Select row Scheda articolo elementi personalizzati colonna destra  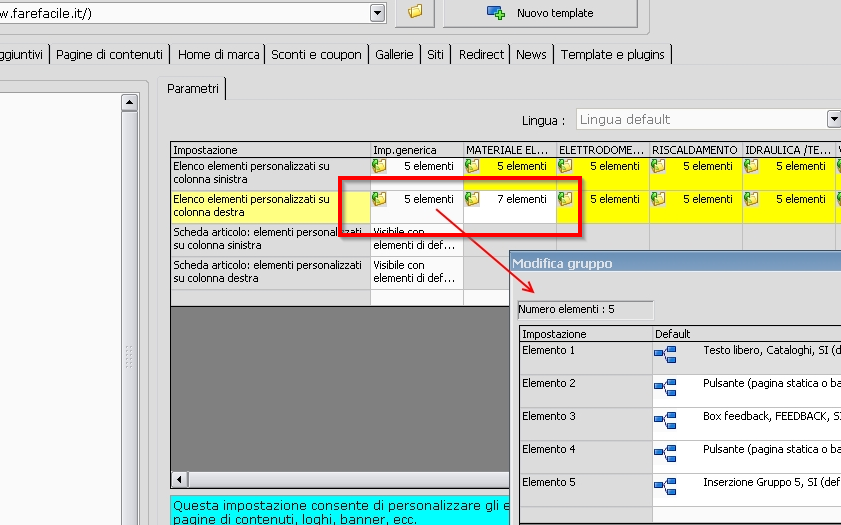(x=270, y=272)
